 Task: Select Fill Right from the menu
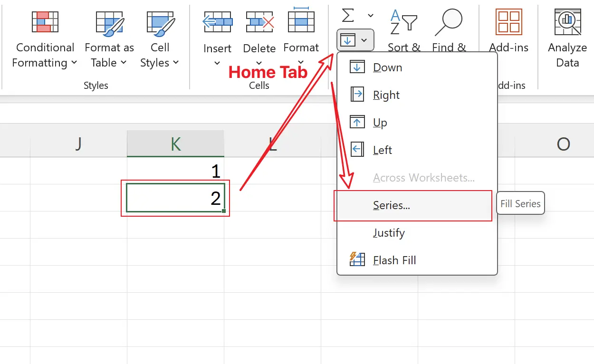385,95
